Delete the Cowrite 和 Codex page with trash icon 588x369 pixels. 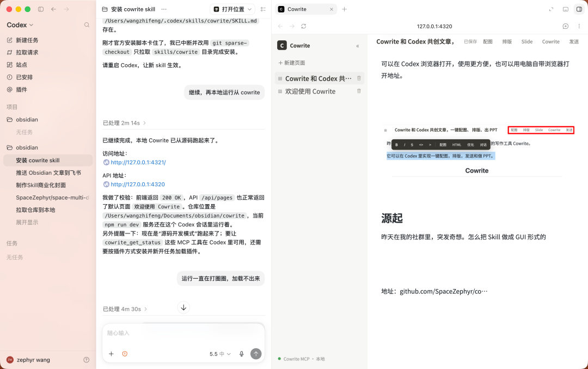(x=359, y=78)
